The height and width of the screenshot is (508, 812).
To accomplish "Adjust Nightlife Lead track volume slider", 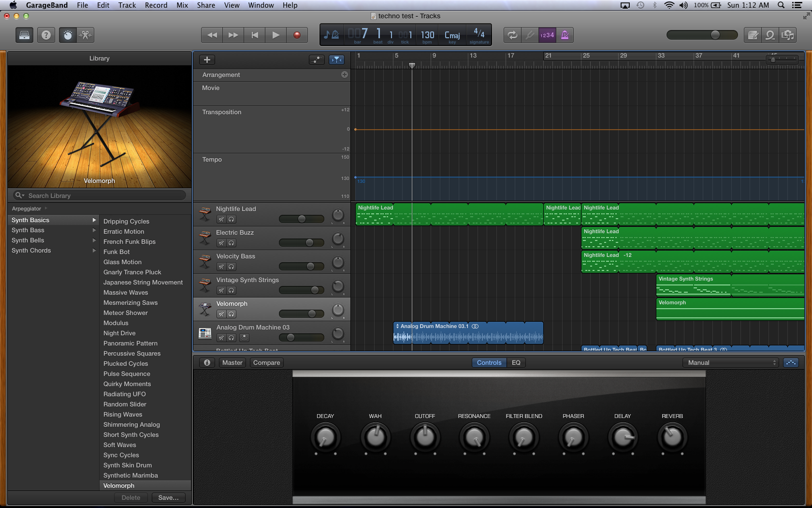I will tap(302, 219).
